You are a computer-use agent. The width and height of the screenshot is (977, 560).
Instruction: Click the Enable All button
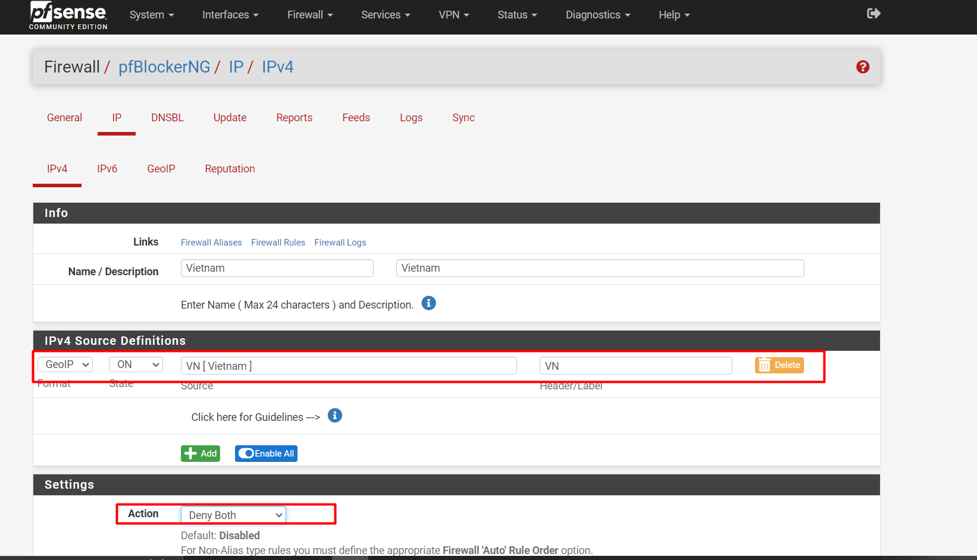tap(266, 454)
